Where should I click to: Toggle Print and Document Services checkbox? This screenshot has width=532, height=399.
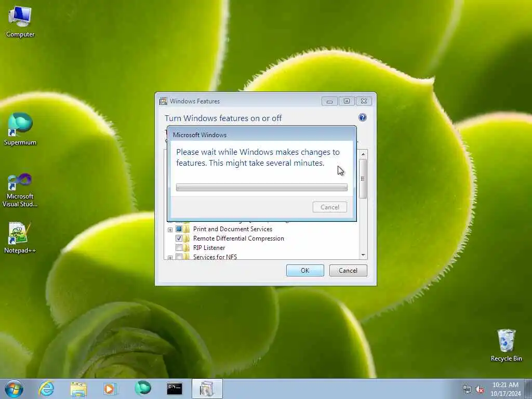pyautogui.click(x=179, y=229)
